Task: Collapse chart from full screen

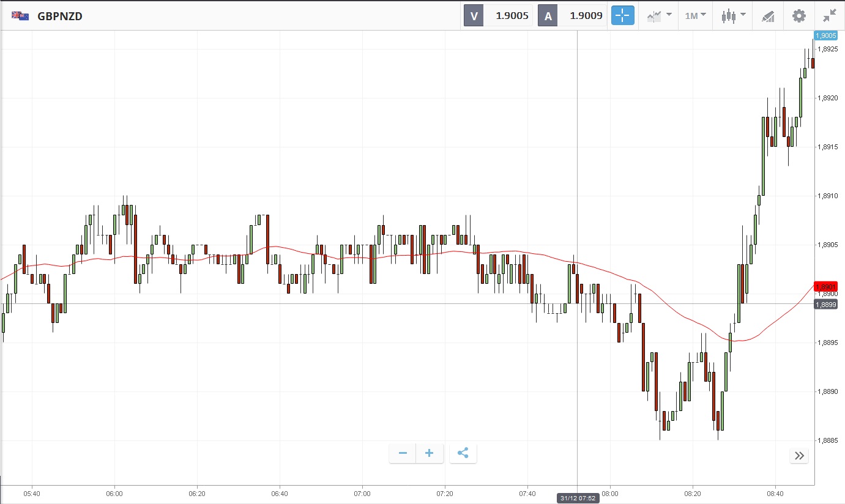Action: point(830,16)
